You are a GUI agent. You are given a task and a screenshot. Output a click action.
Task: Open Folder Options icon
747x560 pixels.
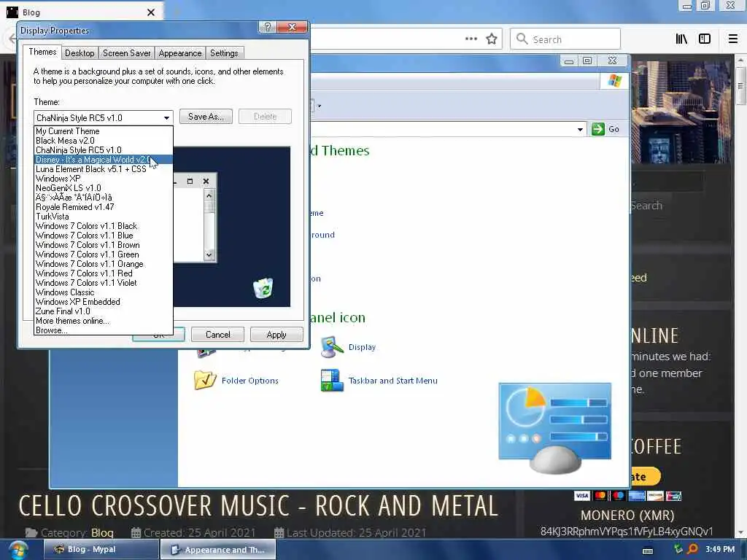pos(205,380)
